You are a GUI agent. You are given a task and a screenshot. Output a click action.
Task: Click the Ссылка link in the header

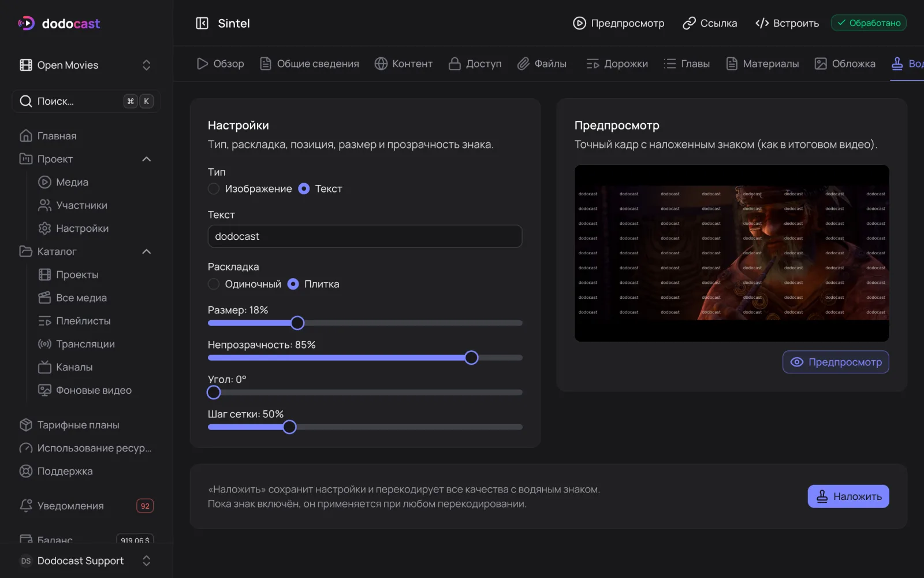(710, 23)
